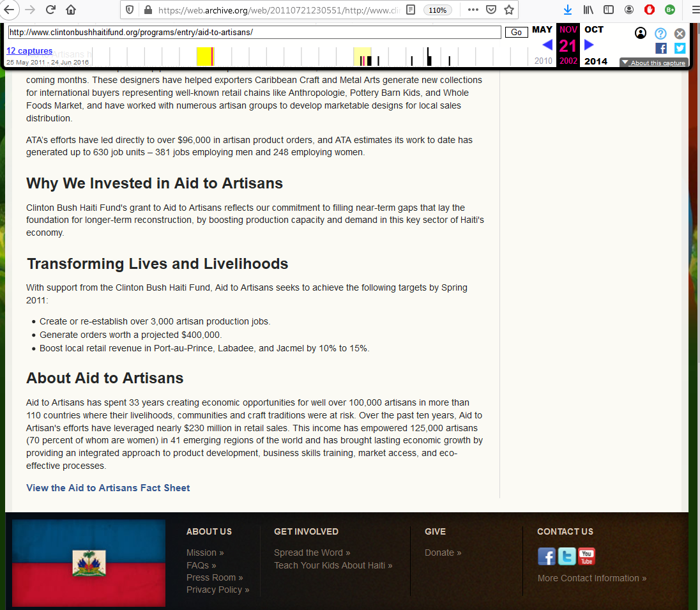700x610 pixels.
Task: Share capture on Facebook from toolbar
Action: pyautogui.click(x=661, y=49)
